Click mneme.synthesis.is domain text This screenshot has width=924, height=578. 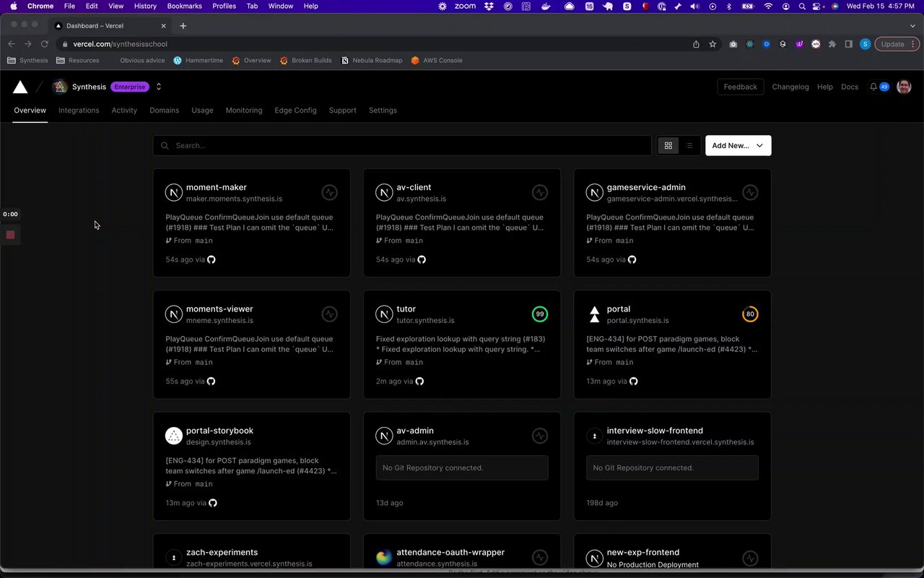coord(219,320)
